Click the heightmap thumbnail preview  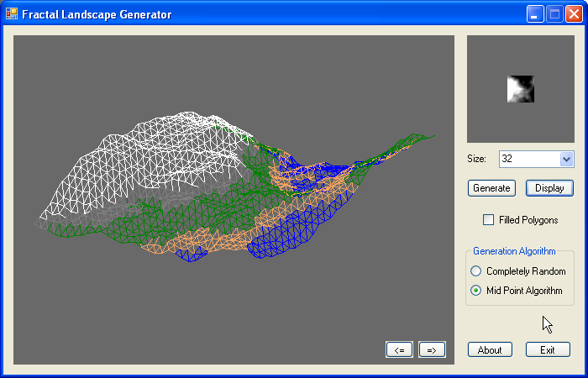[x=521, y=89]
